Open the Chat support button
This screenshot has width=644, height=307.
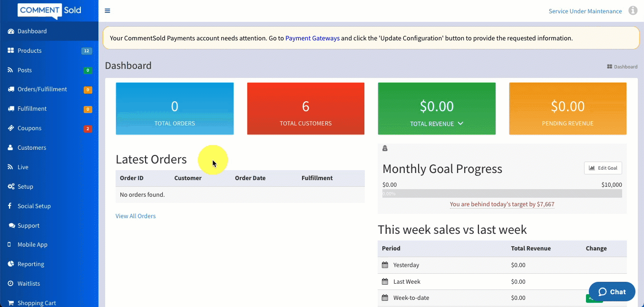612,292
